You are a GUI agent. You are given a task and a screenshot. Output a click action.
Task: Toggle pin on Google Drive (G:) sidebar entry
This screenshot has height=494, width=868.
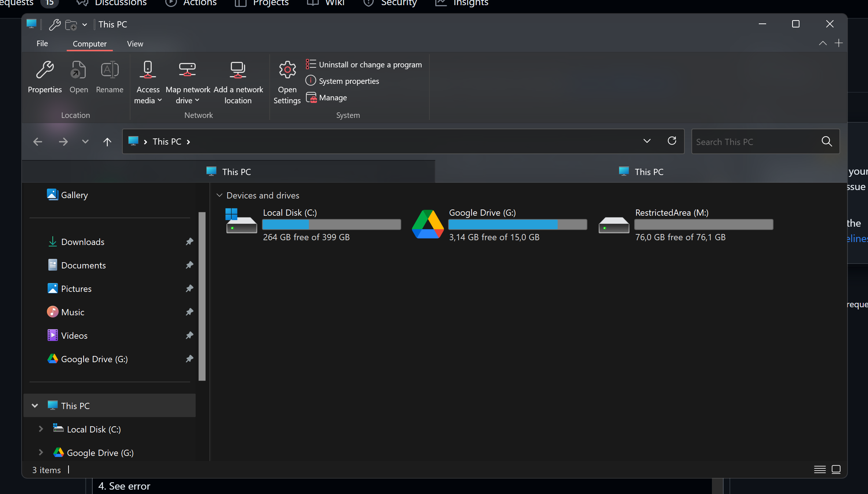click(x=189, y=359)
